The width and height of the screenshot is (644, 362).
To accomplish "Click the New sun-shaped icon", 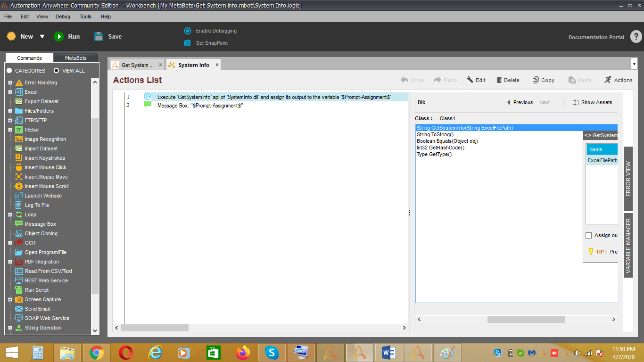I will pos(12,36).
